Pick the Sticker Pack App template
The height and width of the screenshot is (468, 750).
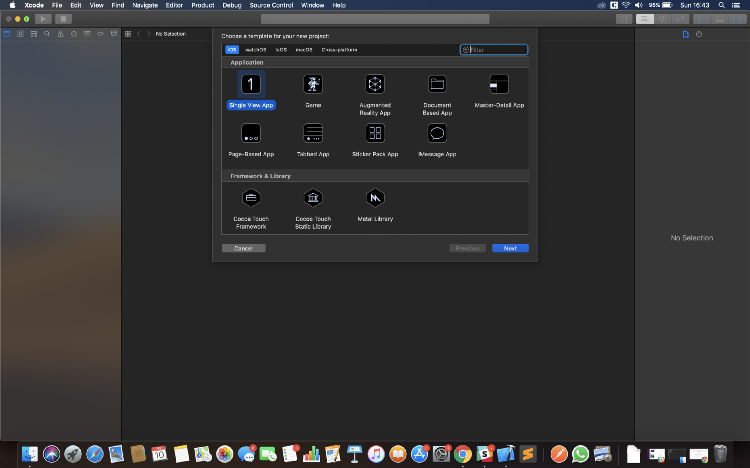pos(375,140)
